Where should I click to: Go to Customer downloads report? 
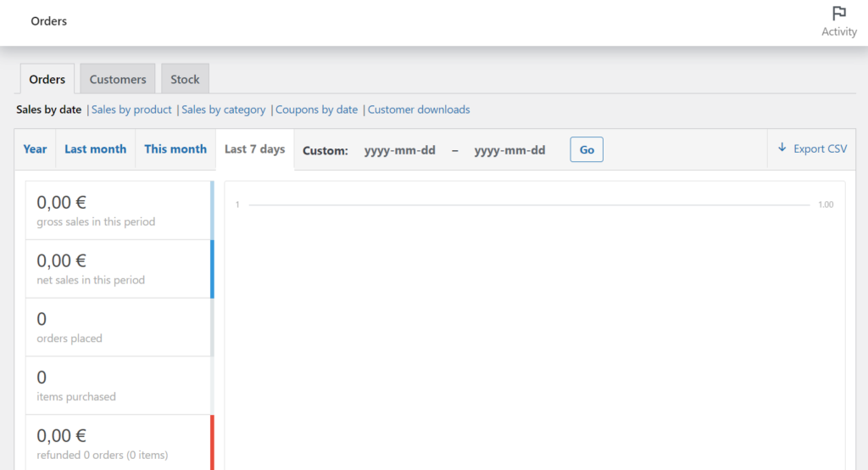419,109
